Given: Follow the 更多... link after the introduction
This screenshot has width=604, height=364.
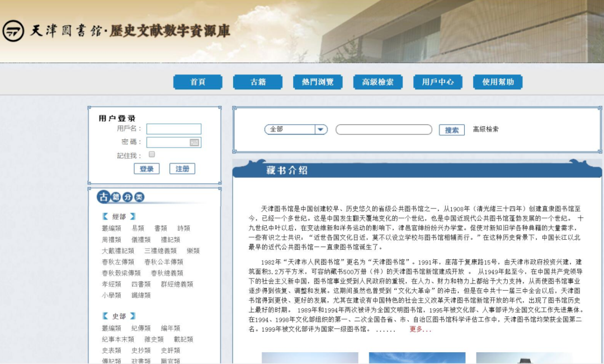Looking at the screenshot, I should point(420,329).
